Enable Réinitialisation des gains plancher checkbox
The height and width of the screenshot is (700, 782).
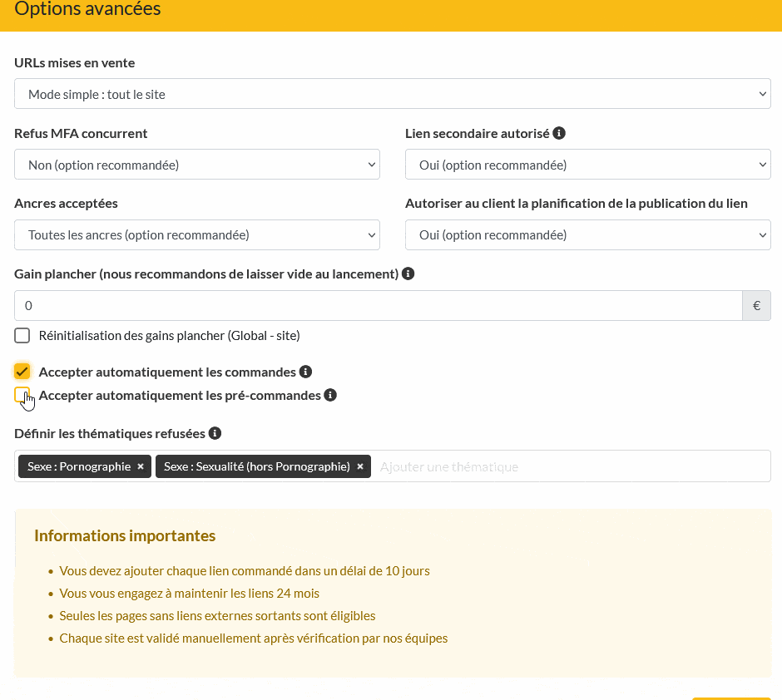click(x=22, y=336)
